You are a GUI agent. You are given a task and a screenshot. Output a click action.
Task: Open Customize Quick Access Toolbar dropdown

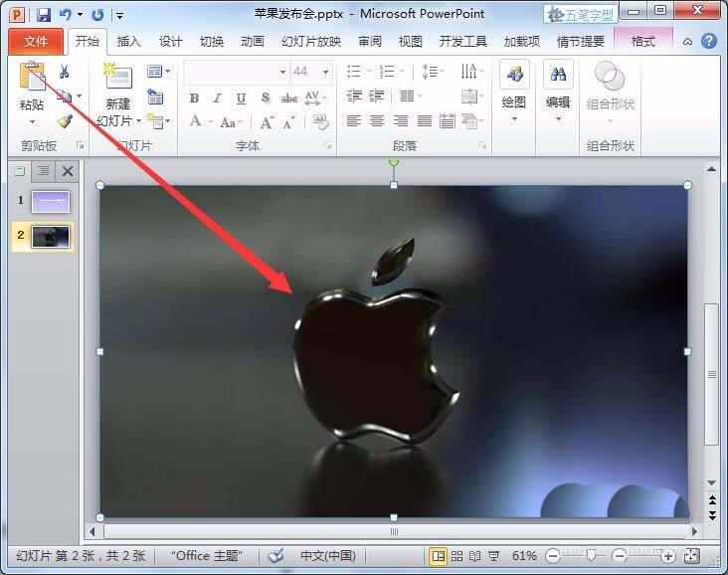[119, 16]
